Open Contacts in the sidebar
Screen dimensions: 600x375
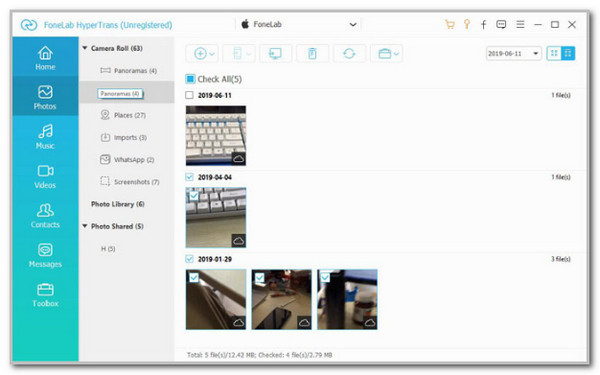point(45,215)
